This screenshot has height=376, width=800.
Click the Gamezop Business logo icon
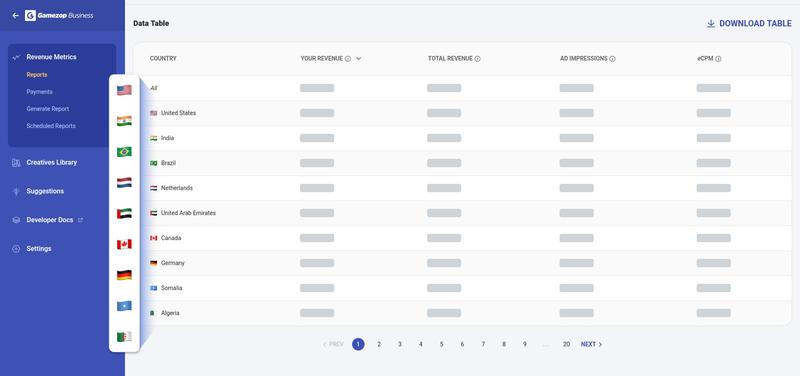(30, 16)
